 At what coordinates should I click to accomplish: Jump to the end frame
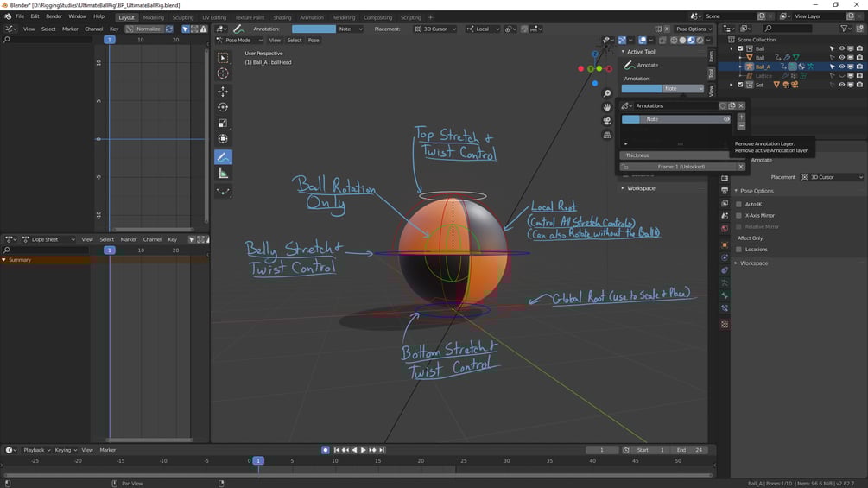pyautogui.click(x=382, y=450)
